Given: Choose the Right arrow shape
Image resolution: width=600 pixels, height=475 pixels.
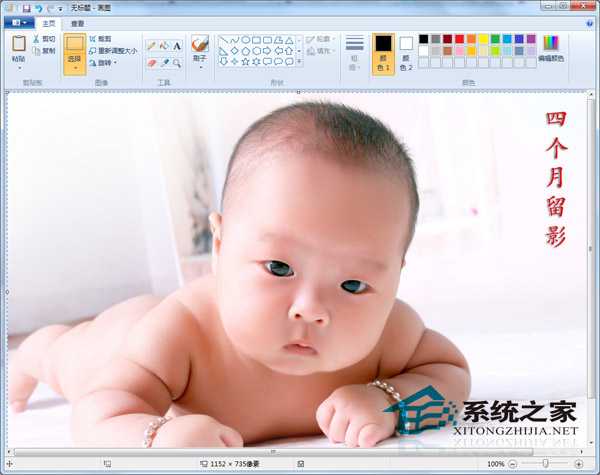Looking at the screenshot, I should [267, 51].
